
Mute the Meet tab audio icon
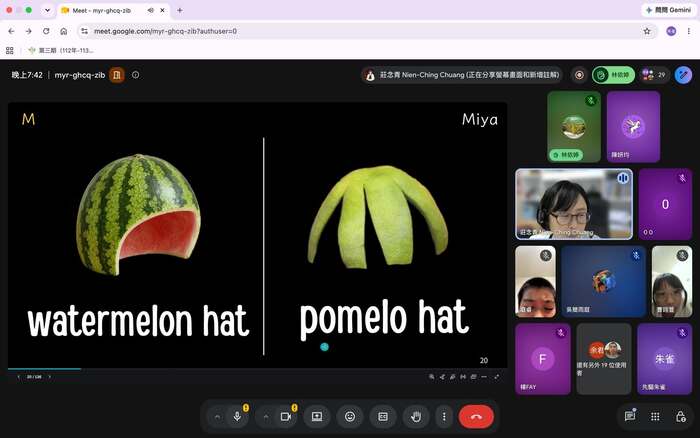coord(150,10)
